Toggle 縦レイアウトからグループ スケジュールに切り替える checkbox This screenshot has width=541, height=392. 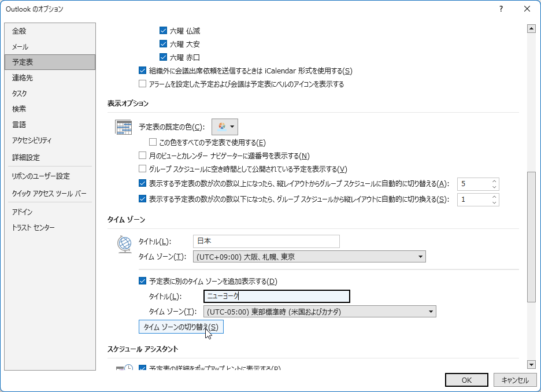pyautogui.click(x=143, y=183)
